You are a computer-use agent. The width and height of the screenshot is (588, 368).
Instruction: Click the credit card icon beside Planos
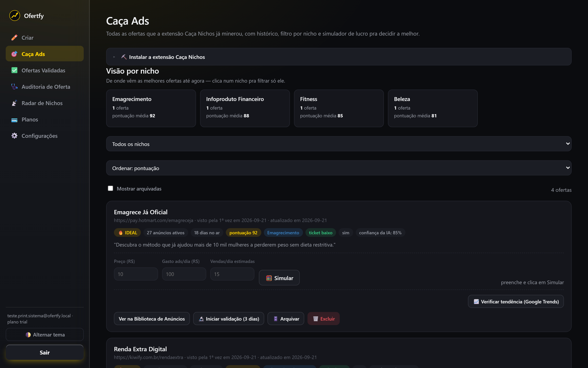14,120
